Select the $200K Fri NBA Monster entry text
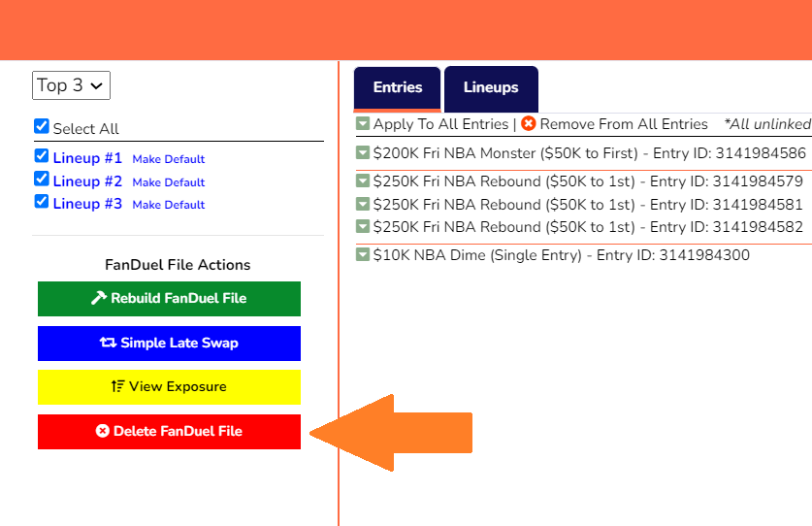This screenshot has height=526, width=812. [589, 153]
